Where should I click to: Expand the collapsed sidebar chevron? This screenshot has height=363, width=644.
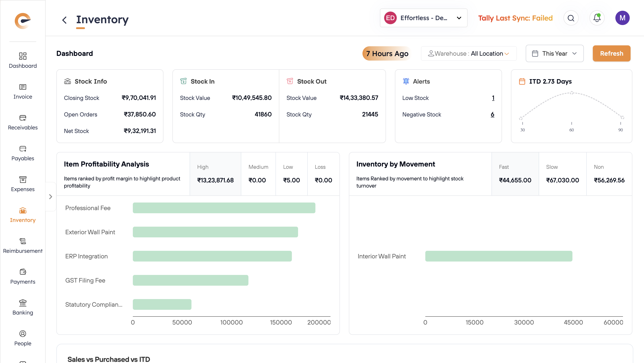[x=51, y=197]
